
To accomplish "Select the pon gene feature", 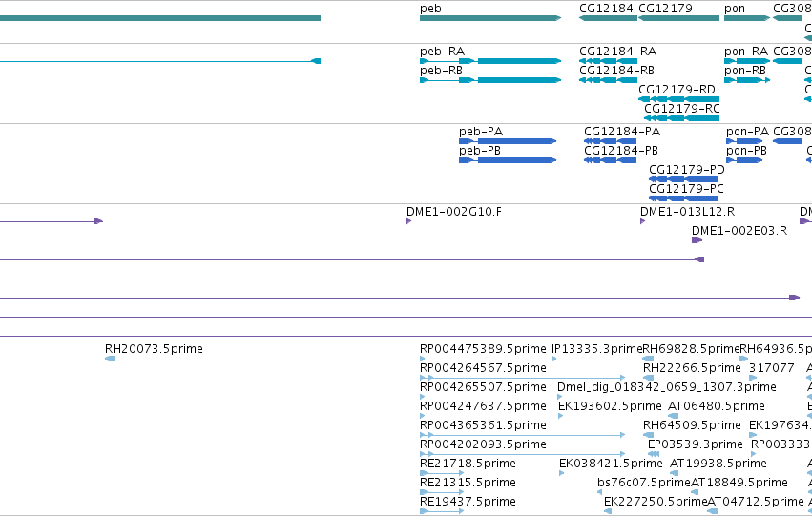I will tap(747, 18).
